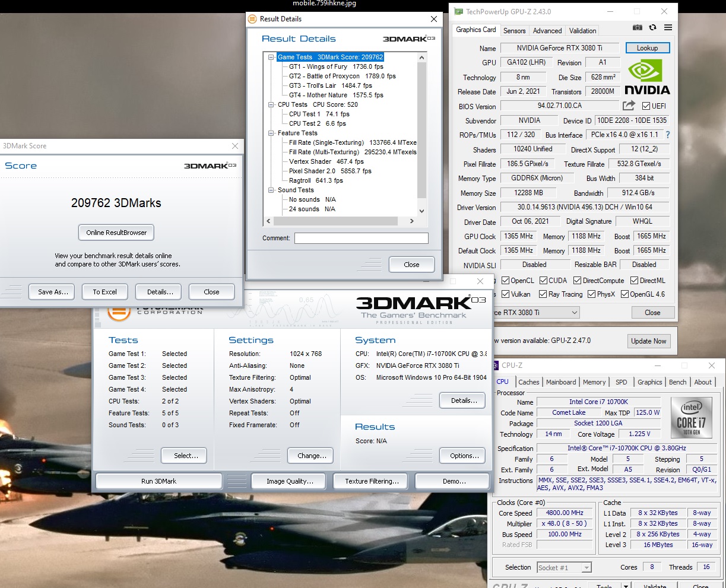Toggle the OpenCL checkbox

(505, 281)
